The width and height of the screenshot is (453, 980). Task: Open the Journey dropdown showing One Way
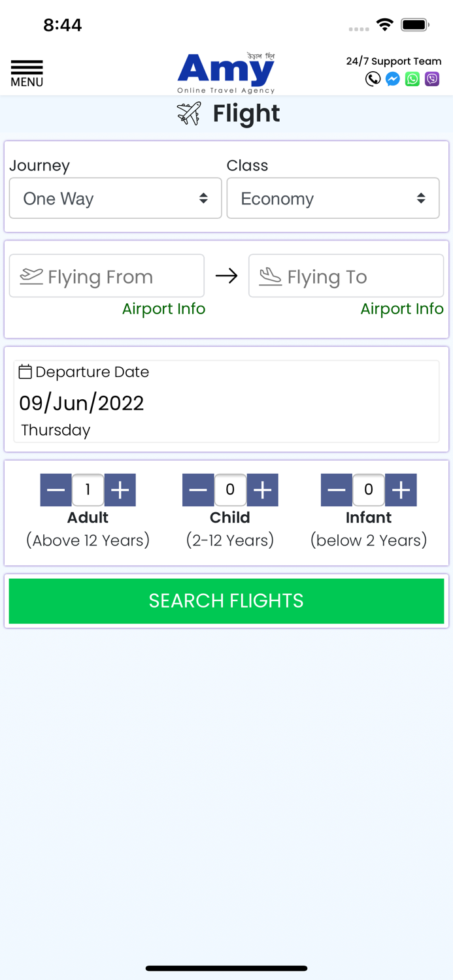[x=116, y=199]
